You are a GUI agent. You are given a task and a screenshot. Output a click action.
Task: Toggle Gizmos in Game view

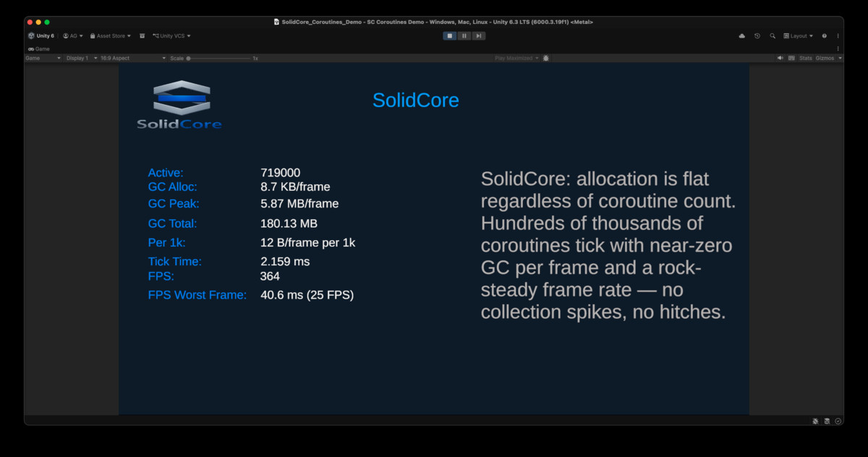pos(825,58)
